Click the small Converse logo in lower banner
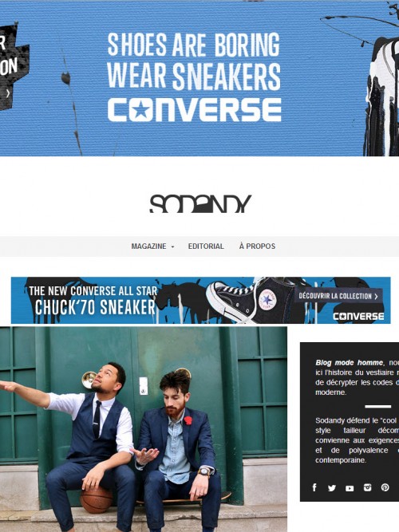This screenshot has width=399, height=532. click(x=358, y=317)
